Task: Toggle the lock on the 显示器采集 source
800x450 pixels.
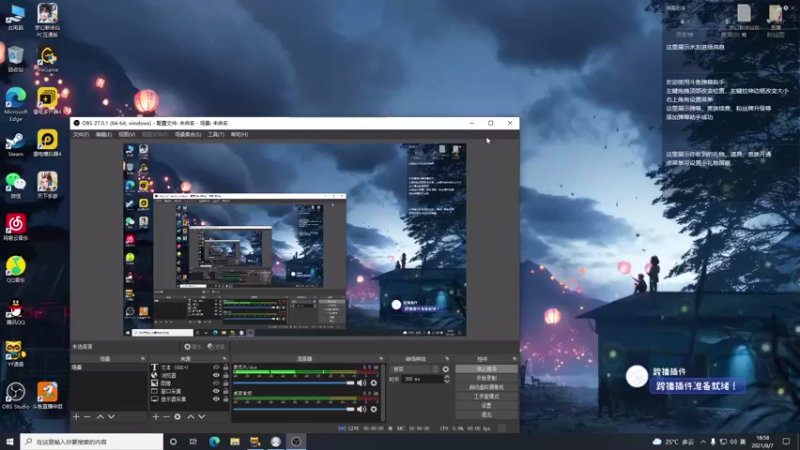Action: 226,399
